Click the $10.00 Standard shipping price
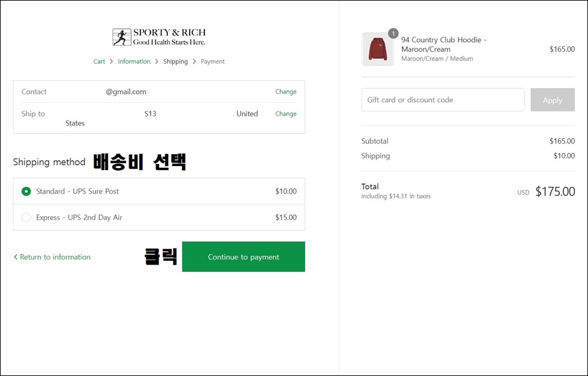 coord(286,191)
